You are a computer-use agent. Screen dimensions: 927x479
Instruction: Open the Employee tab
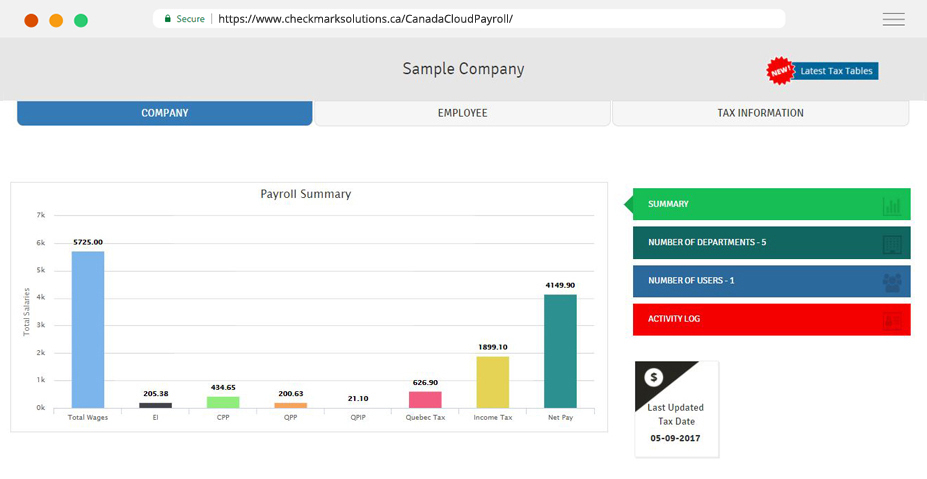pos(462,113)
